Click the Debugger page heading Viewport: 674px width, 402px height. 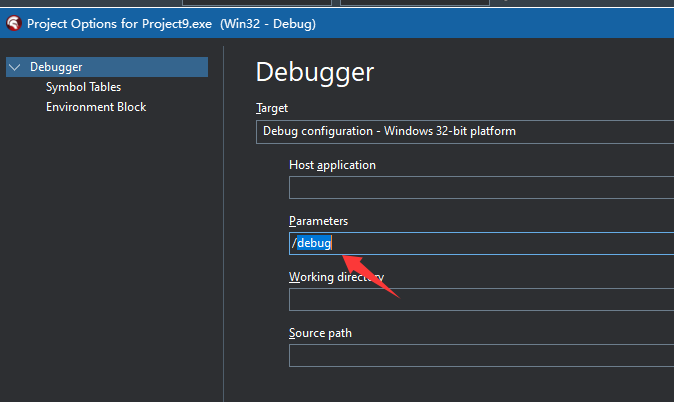[314, 71]
